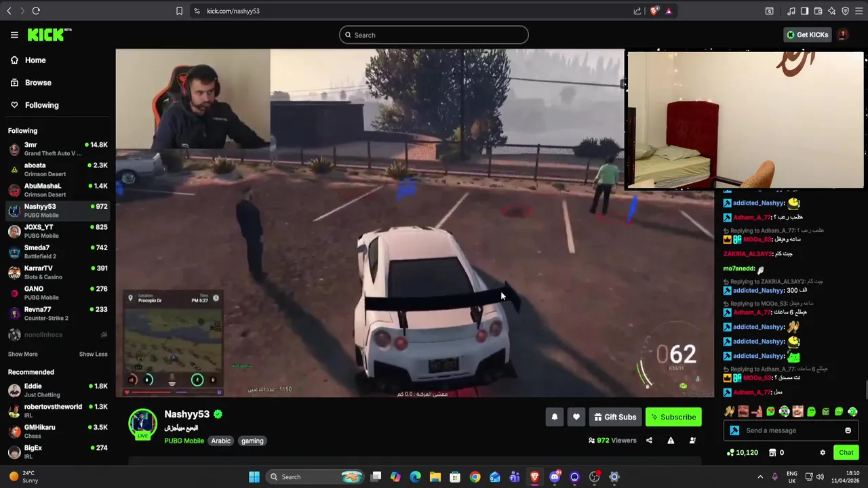Open AbuMashaL channel in sidebar

58,190
